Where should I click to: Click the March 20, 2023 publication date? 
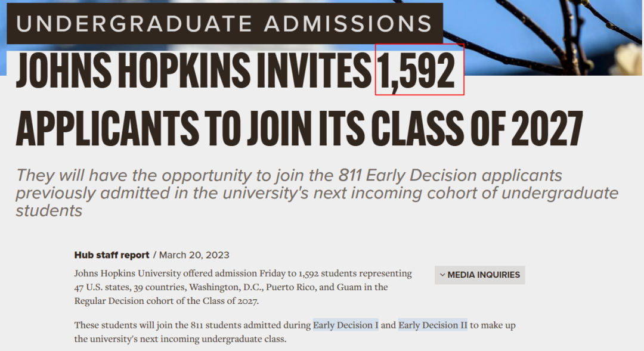click(194, 255)
